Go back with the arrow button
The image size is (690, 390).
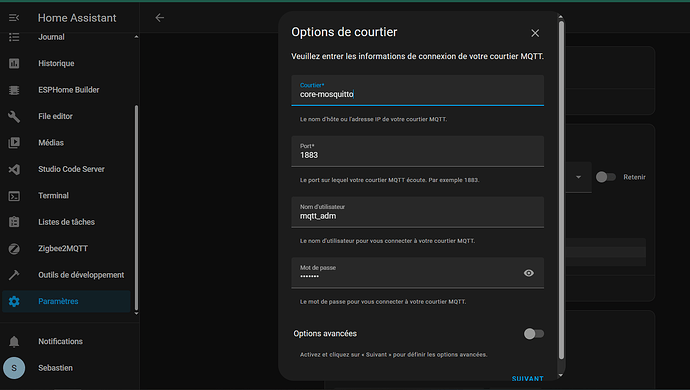click(160, 18)
